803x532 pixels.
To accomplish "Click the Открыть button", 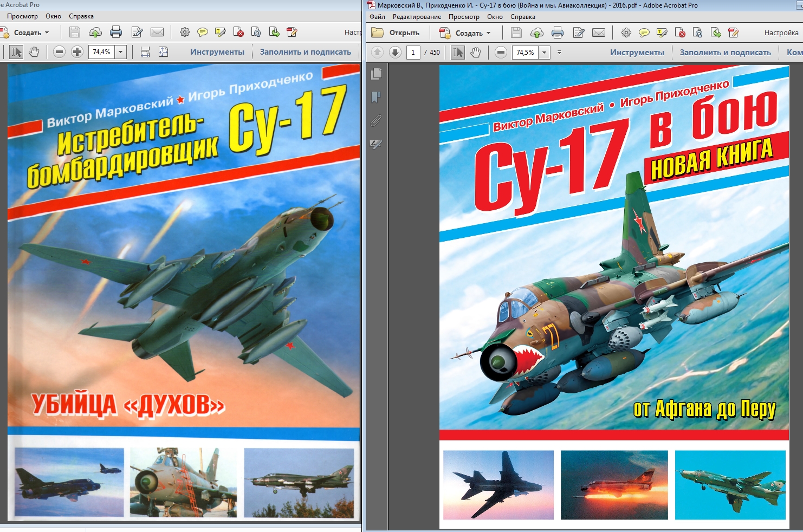I will click(x=396, y=33).
